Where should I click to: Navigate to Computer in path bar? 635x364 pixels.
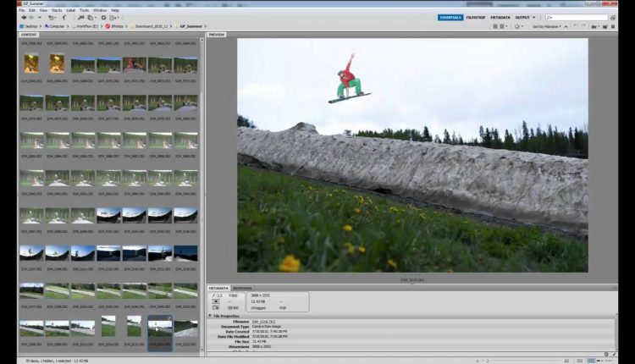55,26
